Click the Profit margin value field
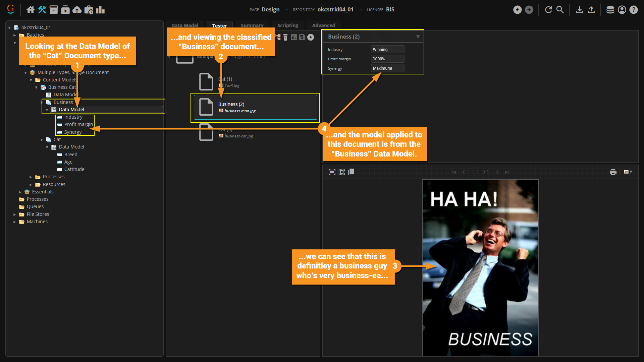The width and height of the screenshot is (644, 362). click(387, 59)
